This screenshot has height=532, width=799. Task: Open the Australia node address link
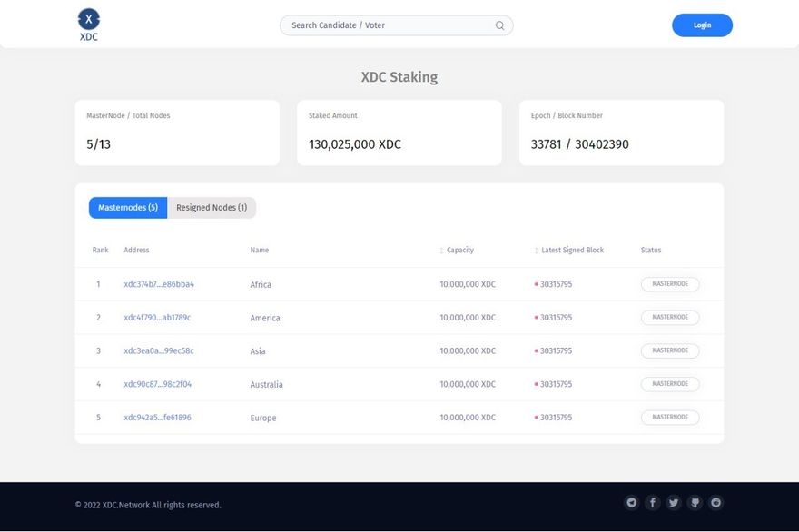pos(157,384)
